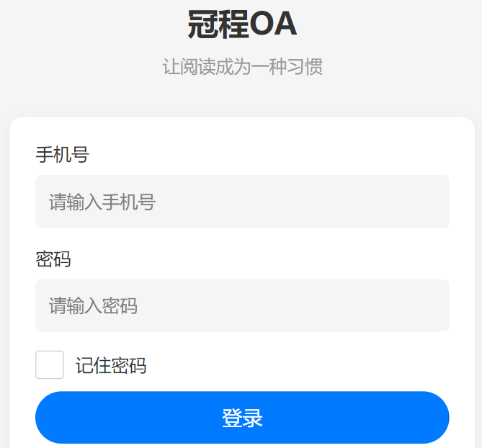Click the 记住密码 label text
Screen dimensions: 482x448
111,366
